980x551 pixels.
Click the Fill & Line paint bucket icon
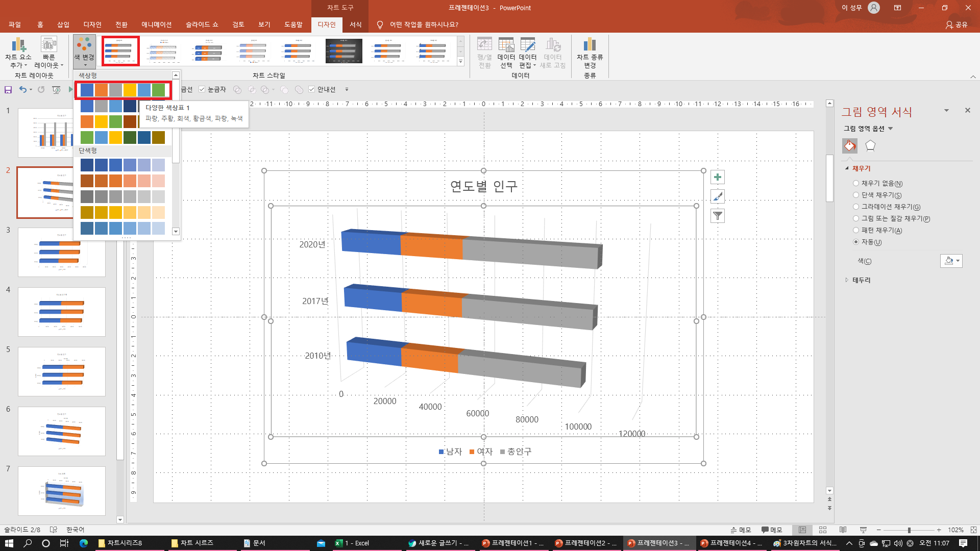pyautogui.click(x=850, y=146)
